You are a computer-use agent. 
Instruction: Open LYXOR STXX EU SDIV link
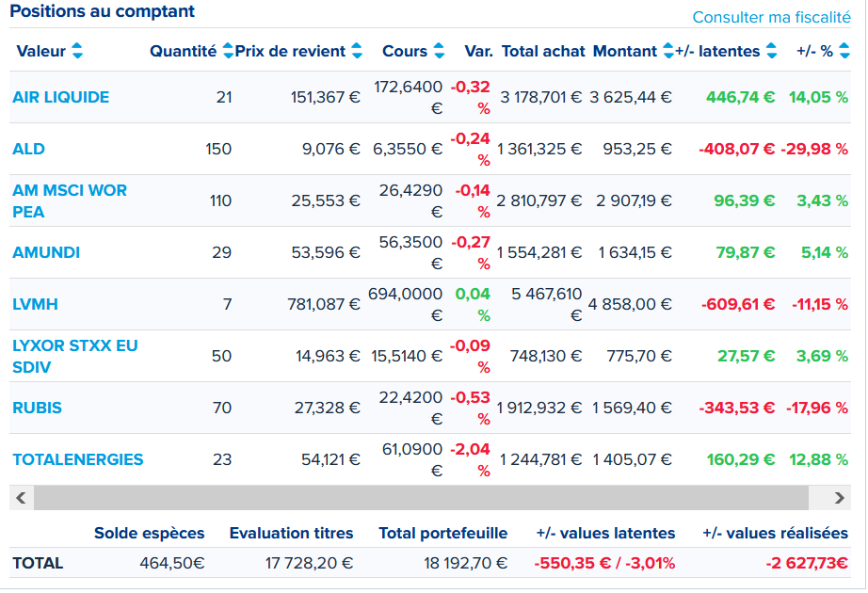[75, 356]
